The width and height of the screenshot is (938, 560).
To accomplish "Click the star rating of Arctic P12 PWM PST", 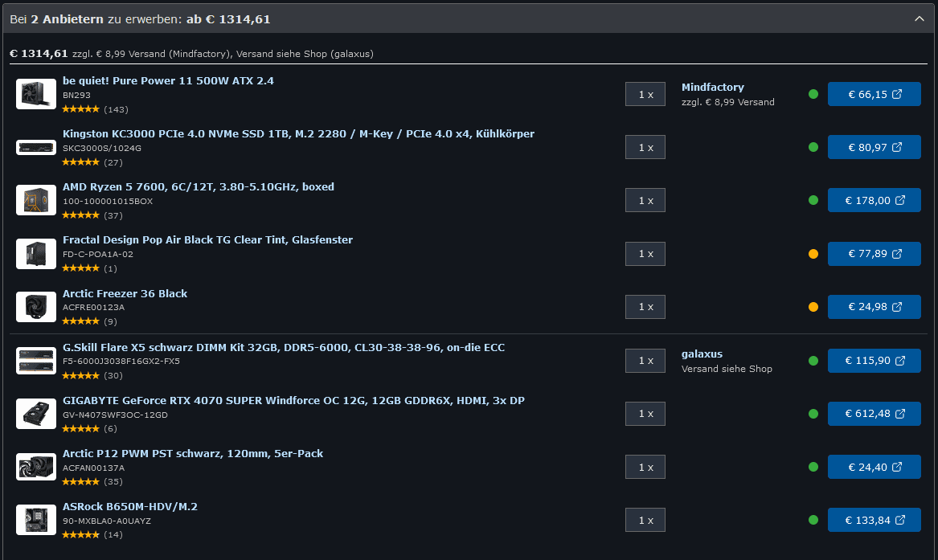I will [x=80, y=482].
